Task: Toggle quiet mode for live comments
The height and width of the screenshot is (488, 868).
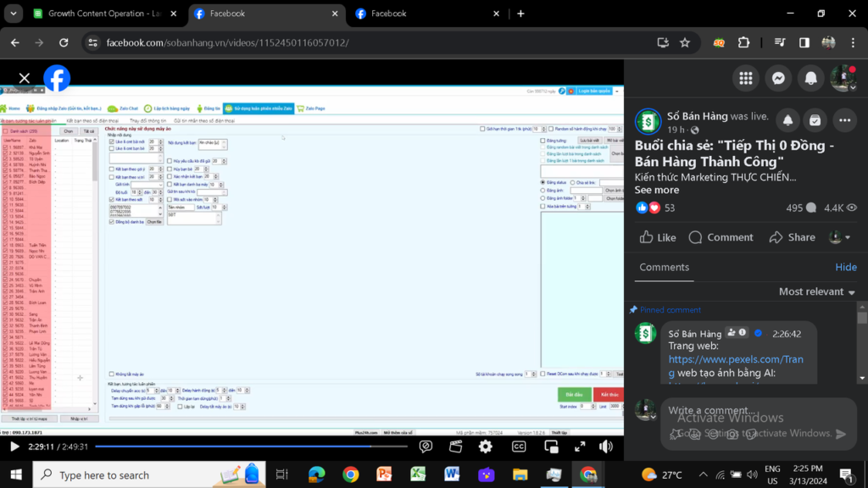Action: point(426,446)
